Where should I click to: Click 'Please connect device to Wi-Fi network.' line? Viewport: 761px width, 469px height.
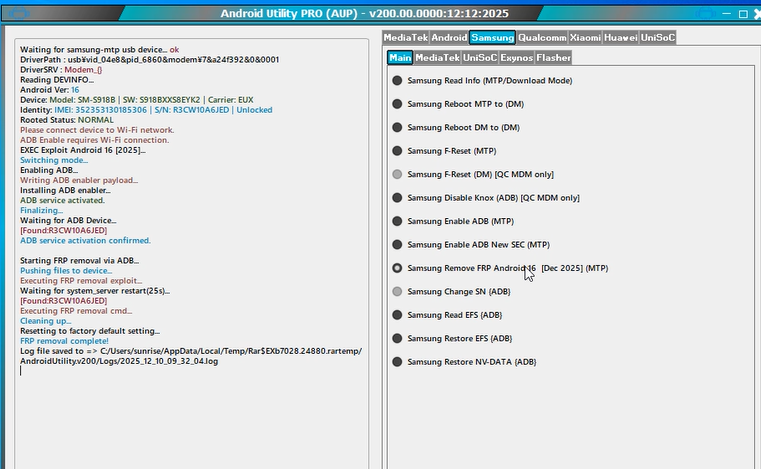tap(97, 130)
